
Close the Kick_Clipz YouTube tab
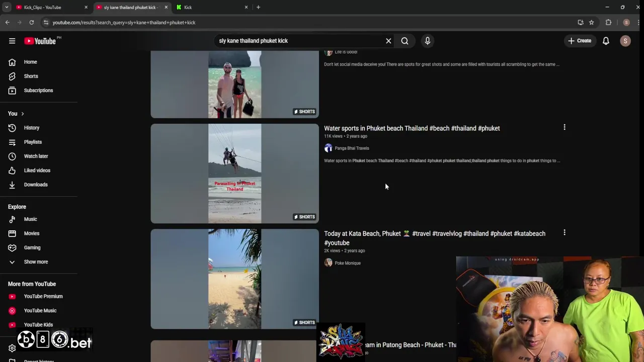pyautogui.click(x=86, y=7)
